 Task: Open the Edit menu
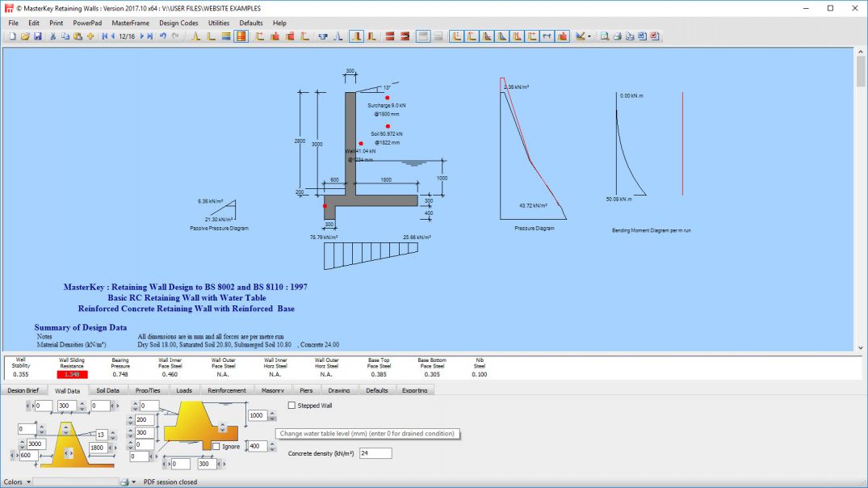[34, 23]
